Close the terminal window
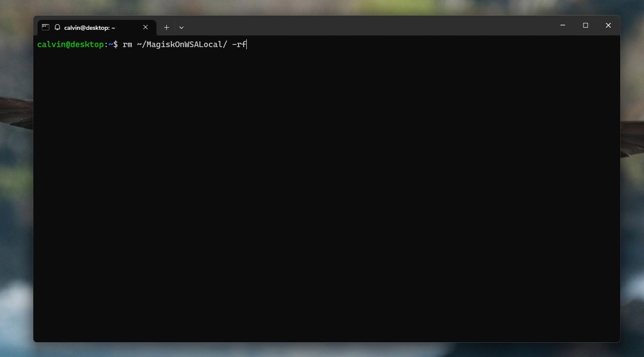644x357 pixels. 608,26
